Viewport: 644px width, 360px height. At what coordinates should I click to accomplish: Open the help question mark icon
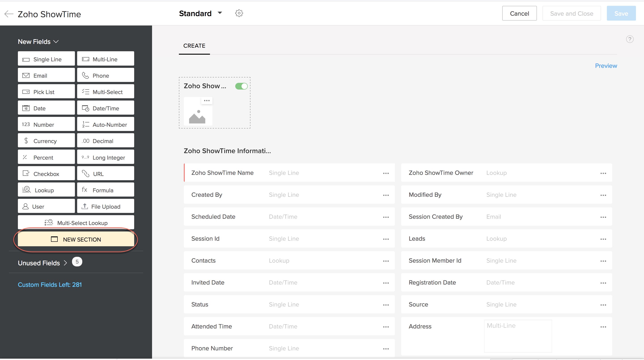629,39
